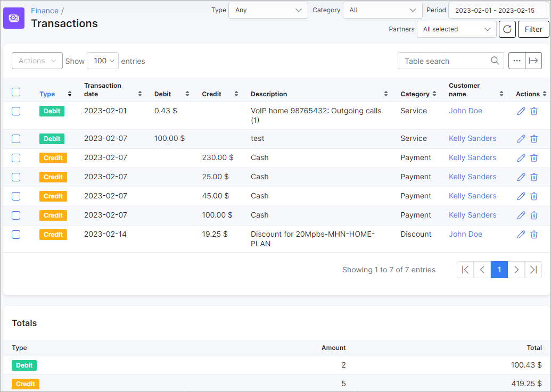Open the Actions menu

pos(37,61)
